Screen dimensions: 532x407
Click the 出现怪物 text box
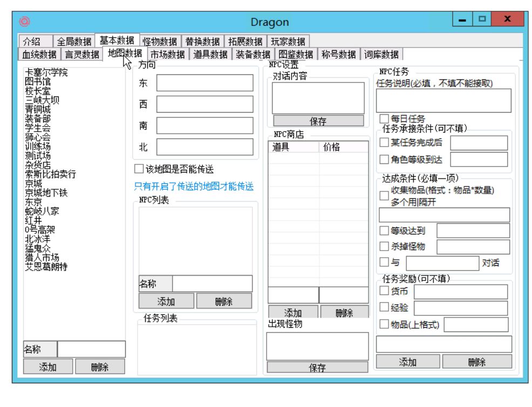point(317,346)
